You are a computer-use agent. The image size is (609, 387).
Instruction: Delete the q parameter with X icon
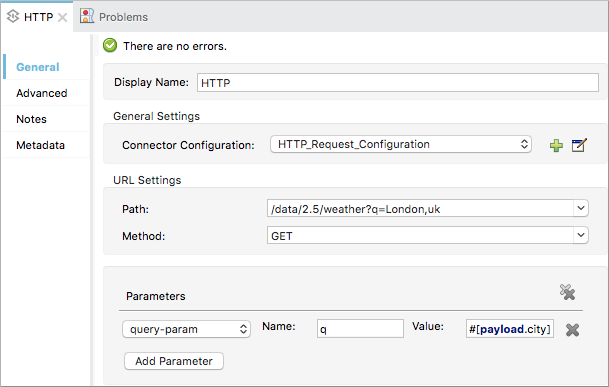pyautogui.click(x=572, y=330)
